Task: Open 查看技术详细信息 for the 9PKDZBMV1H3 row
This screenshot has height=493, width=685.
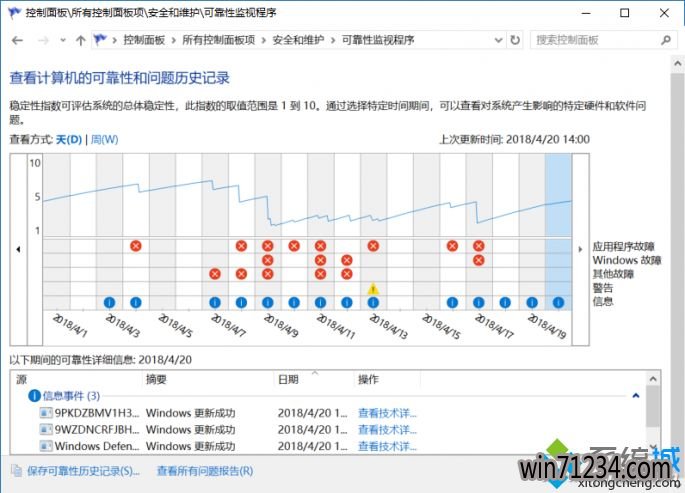Action: click(387, 413)
